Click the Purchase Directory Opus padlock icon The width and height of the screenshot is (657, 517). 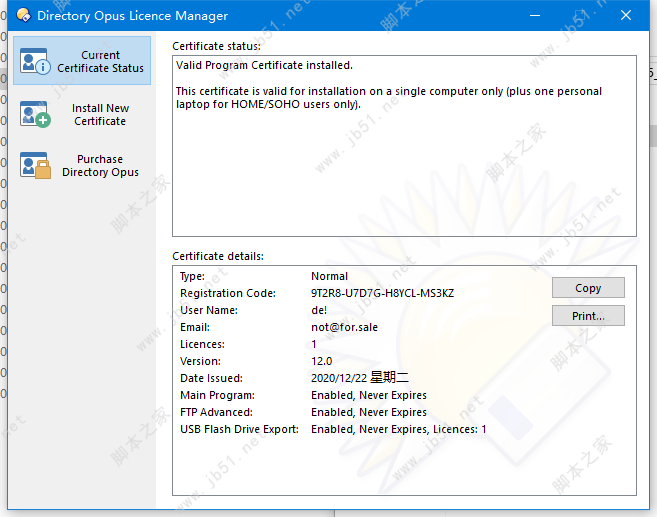pyautogui.click(x=35, y=166)
